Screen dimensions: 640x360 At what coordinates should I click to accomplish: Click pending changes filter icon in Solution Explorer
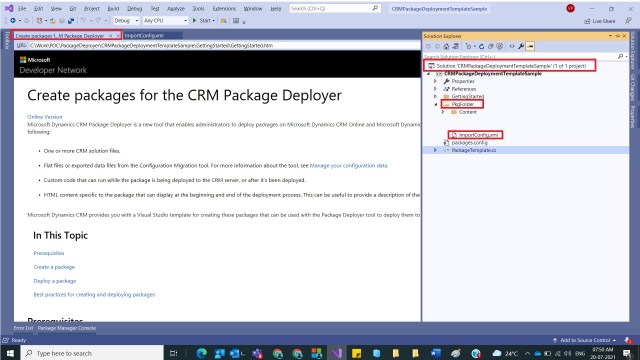pyautogui.click(x=469, y=47)
